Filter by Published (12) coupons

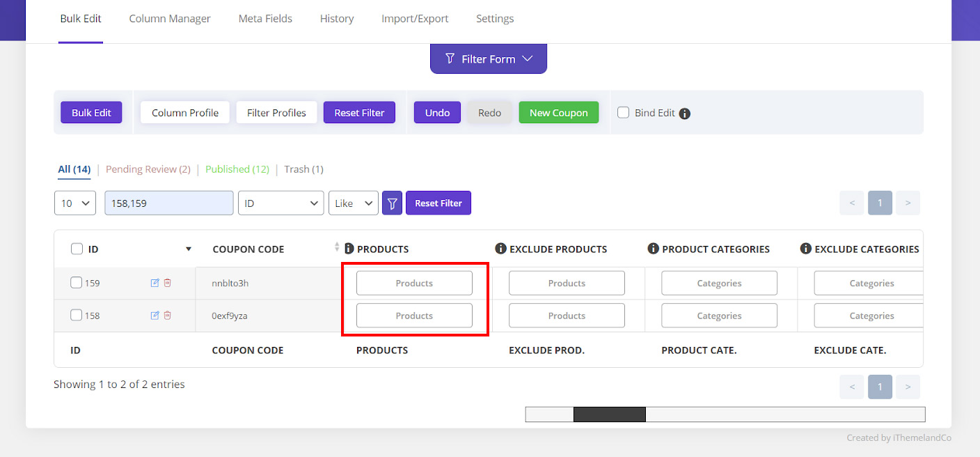(x=237, y=169)
